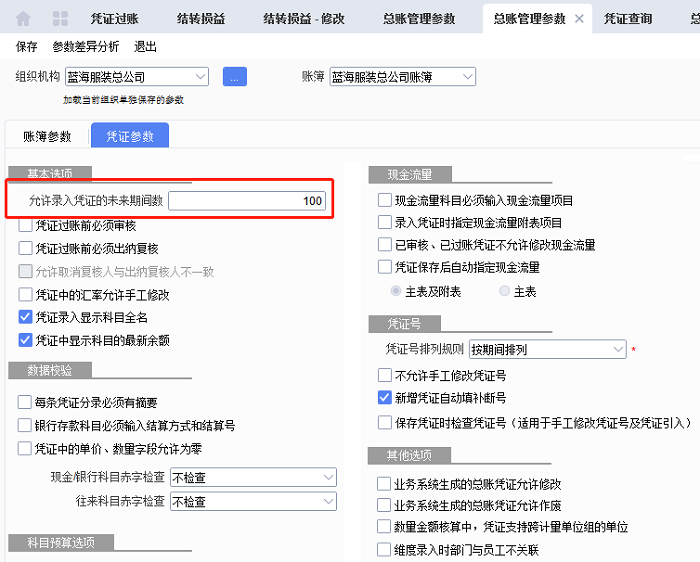The image size is (700, 562).
Task: Expand the 账簿 dropdown list
Action: (467, 77)
